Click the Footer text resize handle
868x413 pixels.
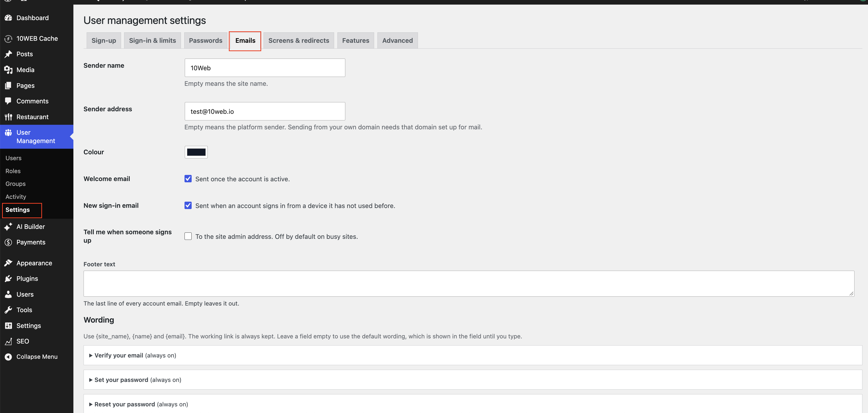pyautogui.click(x=851, y=294)
